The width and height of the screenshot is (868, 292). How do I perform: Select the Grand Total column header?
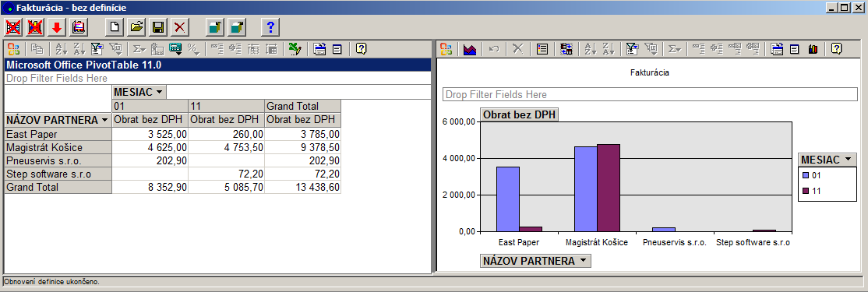tap(303, 106)
